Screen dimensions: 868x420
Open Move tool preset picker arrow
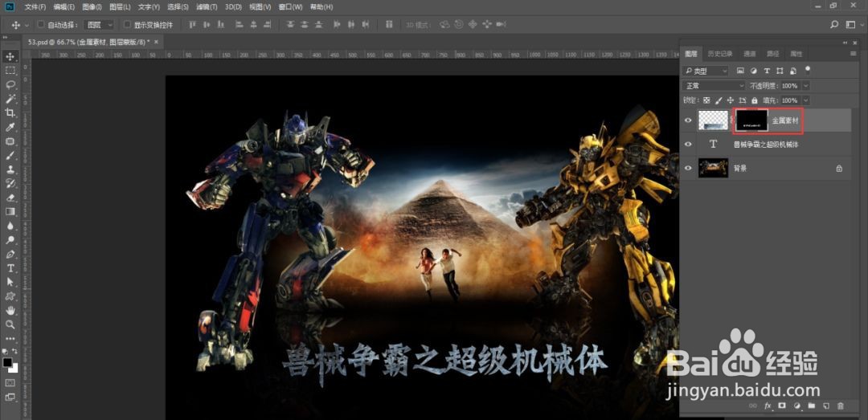(27, 26)
